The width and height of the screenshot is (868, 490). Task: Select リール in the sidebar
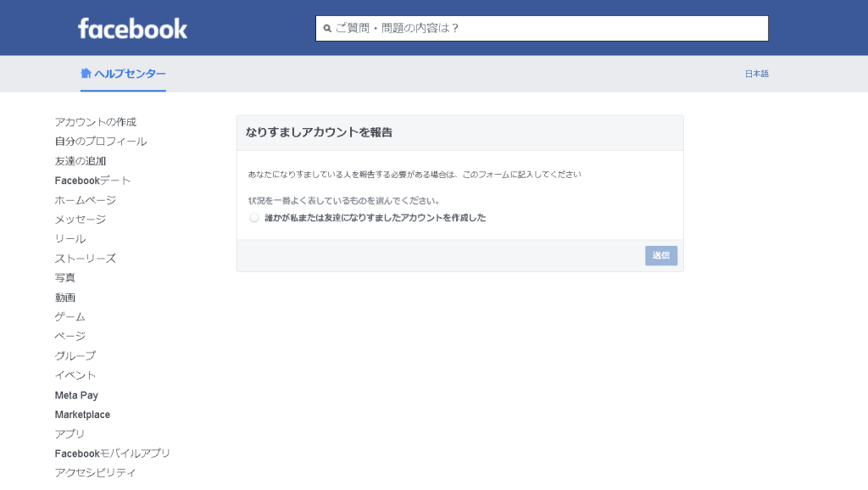(x=70, y=238)
